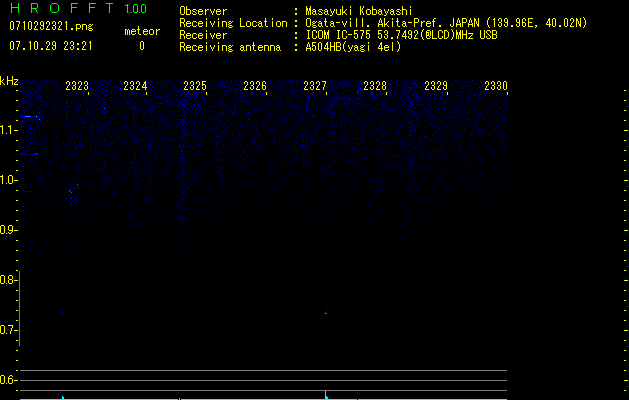
Task: Click the 2325 time marker
Action: coord(195,86)
